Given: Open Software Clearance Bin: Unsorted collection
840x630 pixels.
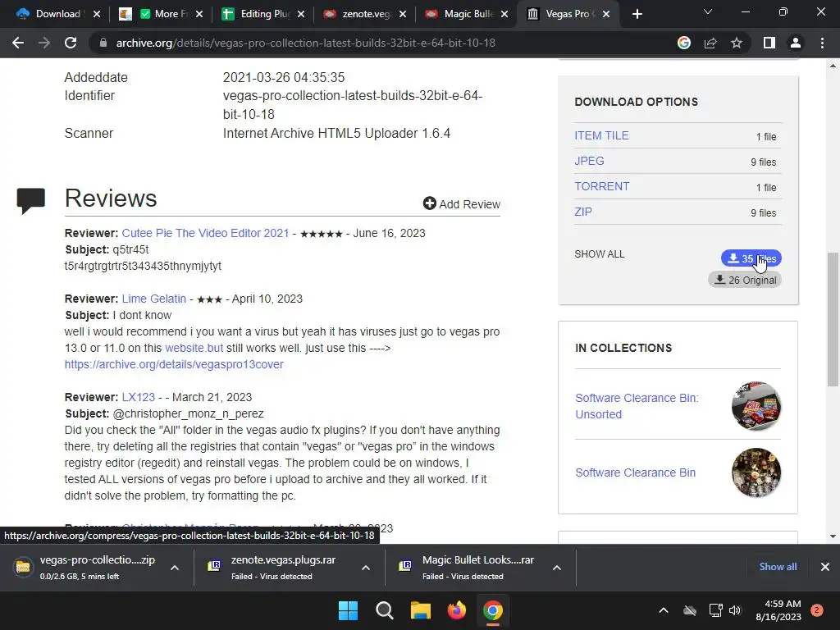Looking at the screenshot, I should pyautogui.click(x=637, y=406).
